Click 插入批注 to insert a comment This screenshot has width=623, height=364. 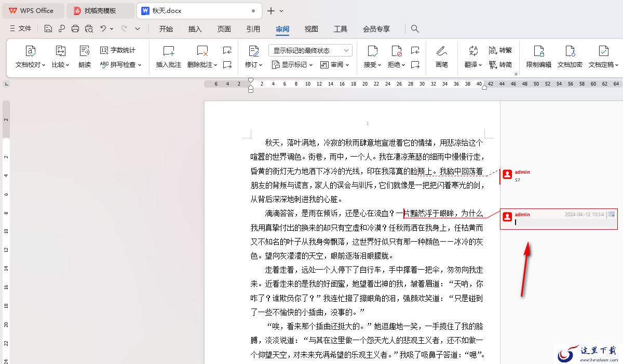(169, 57)
